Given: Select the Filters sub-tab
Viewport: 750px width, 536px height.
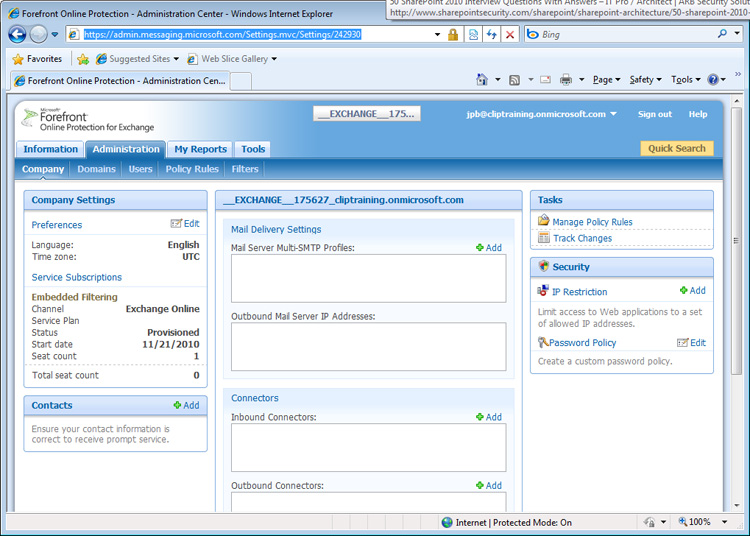Looking at the screenshot, I should [245, 169].
